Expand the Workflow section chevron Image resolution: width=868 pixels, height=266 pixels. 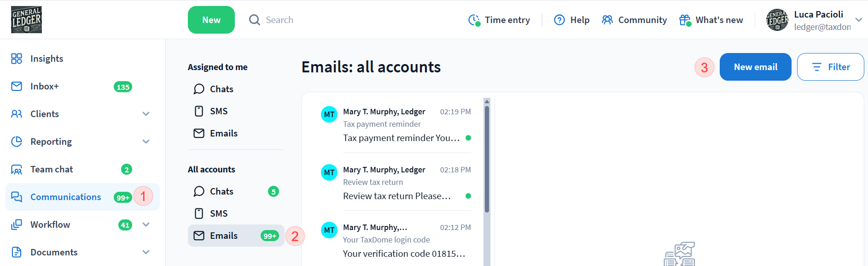pos(146,225)
